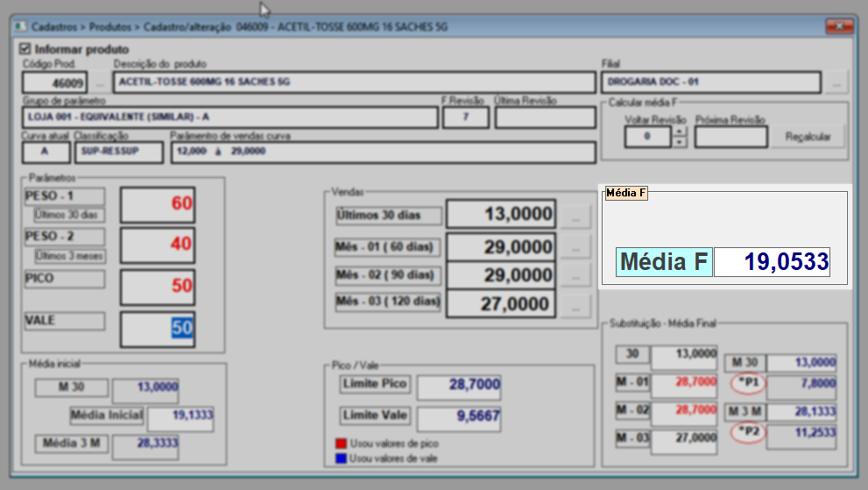
Task: Click the PESO - 1 value 60
Action: click(x=158, y=204)
